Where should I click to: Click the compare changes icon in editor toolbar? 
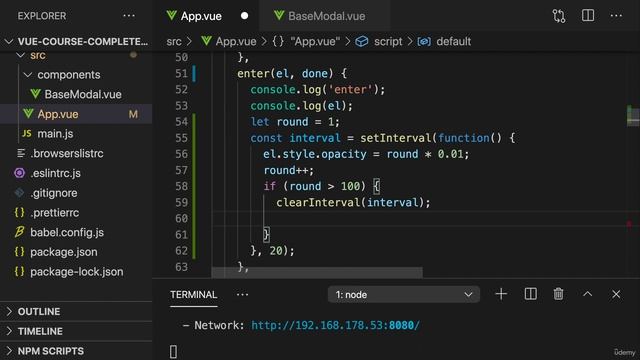click(559, 16)
